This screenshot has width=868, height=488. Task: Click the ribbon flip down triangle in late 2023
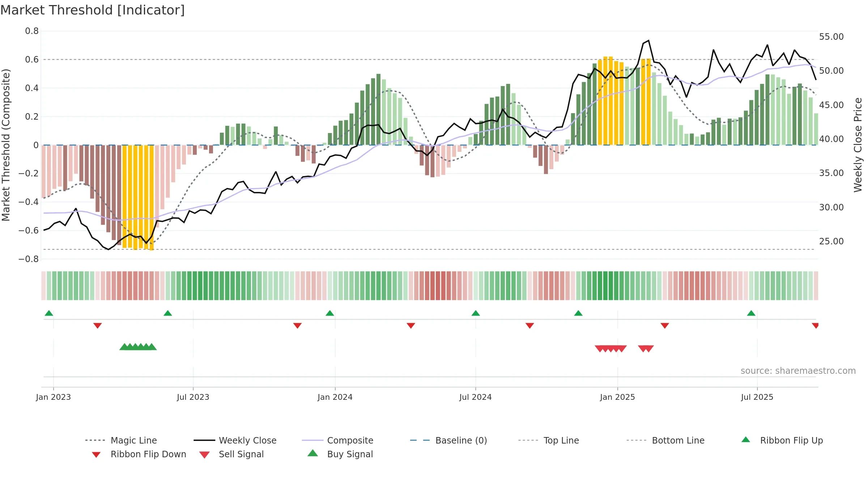pos(297,326)
